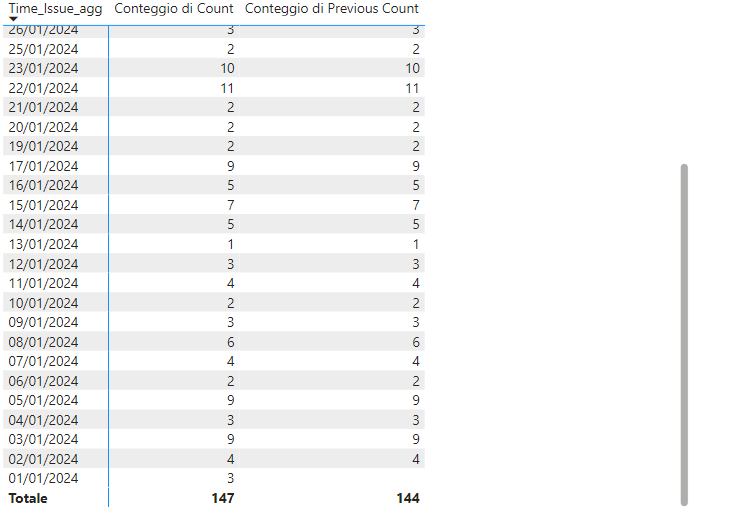Click Count value 7 for 15/01/2024
This screenshot has width=729, height=522.
coord(231,205)
